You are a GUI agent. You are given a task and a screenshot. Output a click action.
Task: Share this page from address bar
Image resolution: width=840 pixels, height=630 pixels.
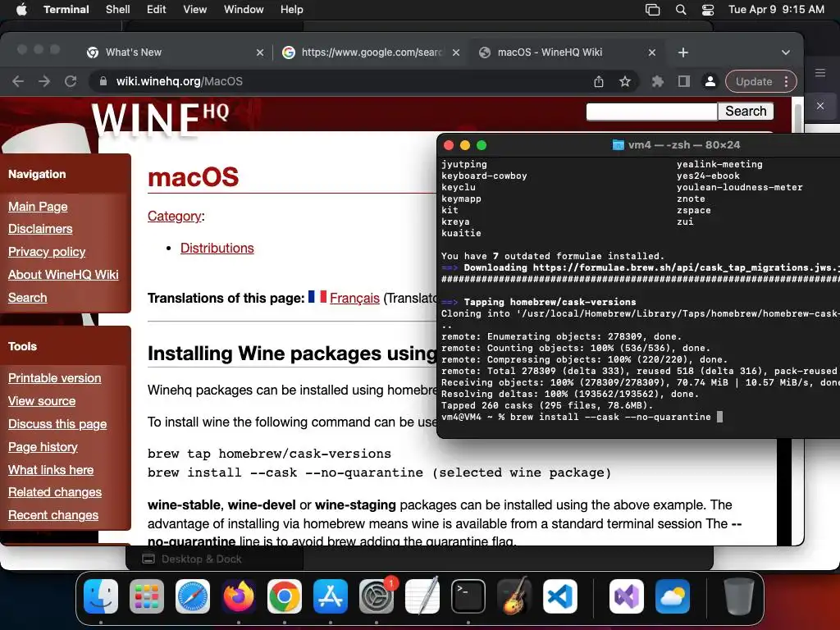(598, 81)
